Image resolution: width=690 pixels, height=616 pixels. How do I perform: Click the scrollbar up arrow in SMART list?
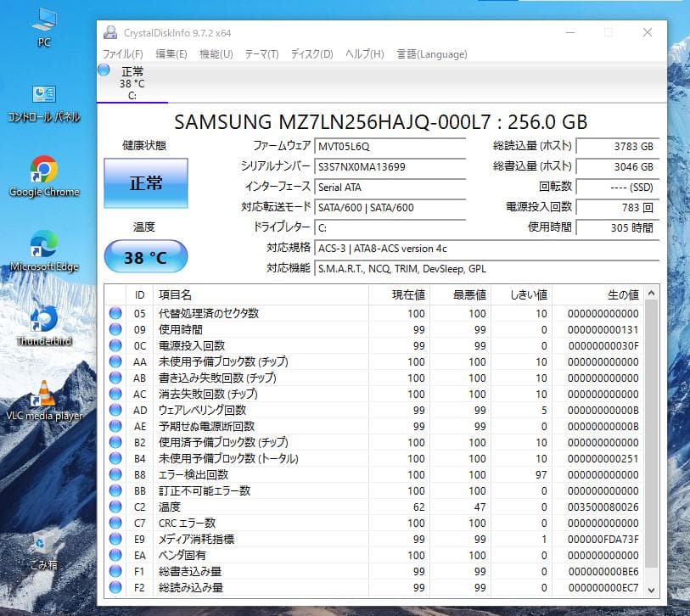[651, 293]
